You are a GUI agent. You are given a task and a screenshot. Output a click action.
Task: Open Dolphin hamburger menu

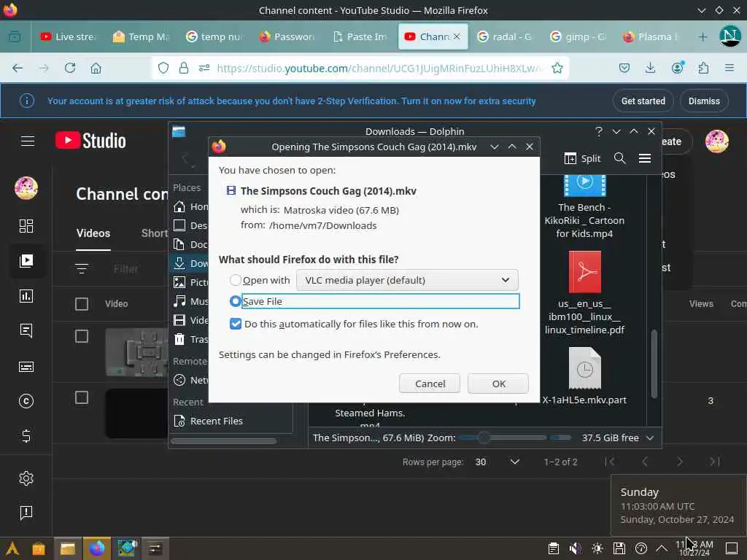tap(645, 158)
